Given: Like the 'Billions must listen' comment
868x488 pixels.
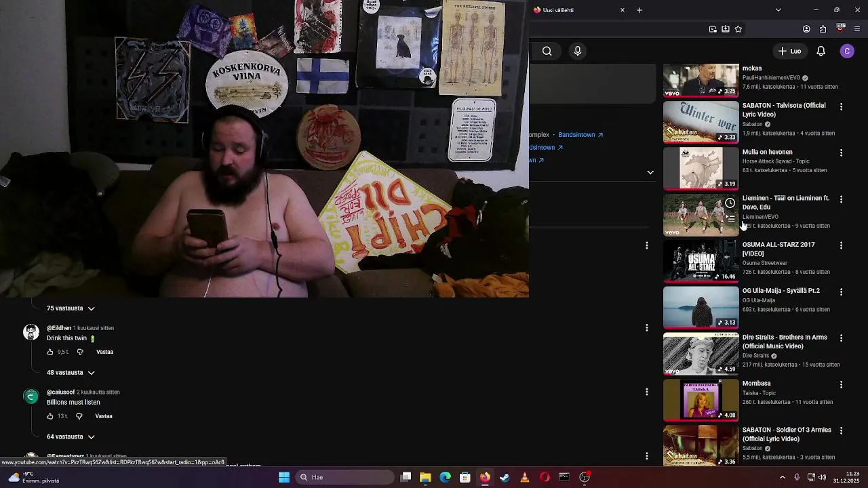Looking at the screenshot, I should (50, 416).
